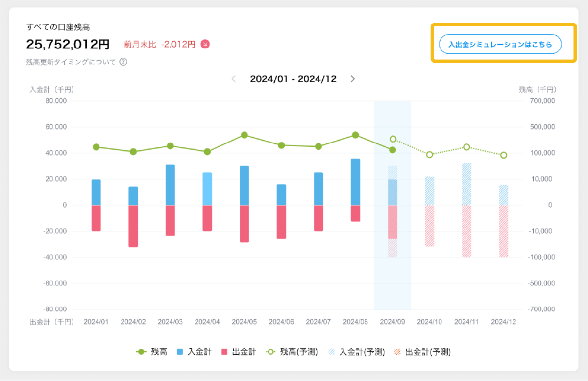Hide the 出金計(予測) legend series
The height and width of the screenshot is (381, 588).
click(422, 352)
